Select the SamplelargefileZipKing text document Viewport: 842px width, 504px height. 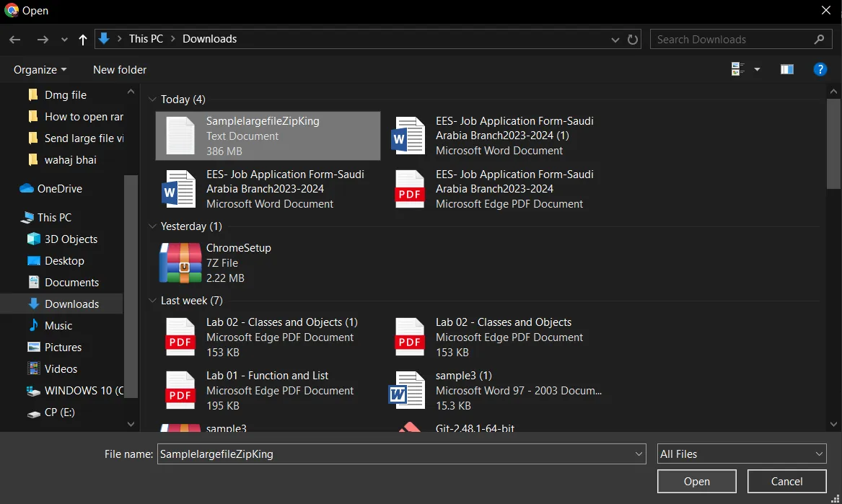point(268,136)
